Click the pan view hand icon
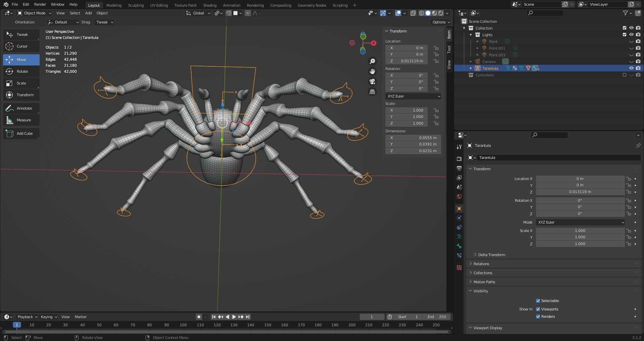 (x=372, y=71)
